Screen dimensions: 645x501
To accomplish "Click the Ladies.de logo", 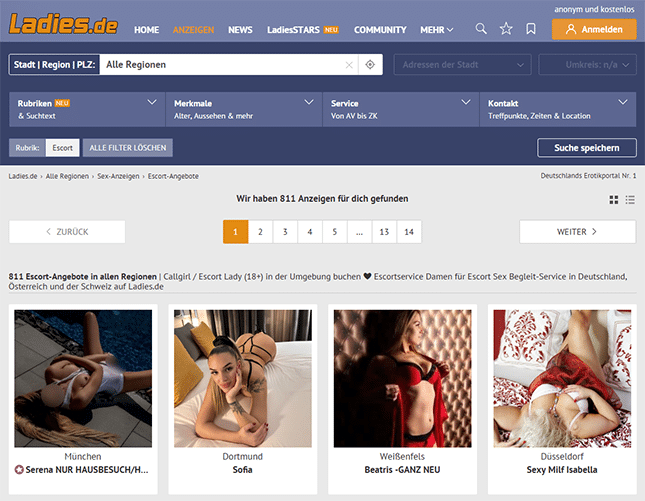I will pos(62,22).
